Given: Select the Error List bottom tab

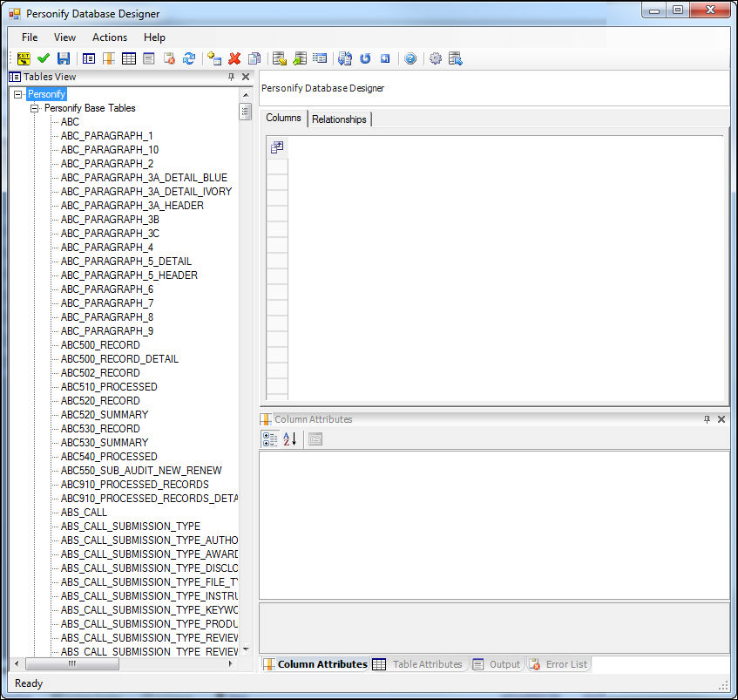Looking at the screenshot, I should tap(559, 664).
